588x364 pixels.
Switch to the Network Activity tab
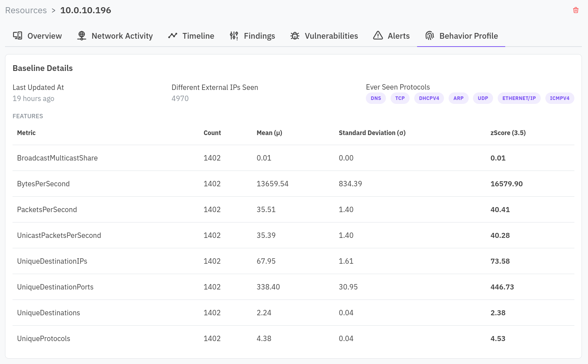pyautogui.click(x=115, y=36)
